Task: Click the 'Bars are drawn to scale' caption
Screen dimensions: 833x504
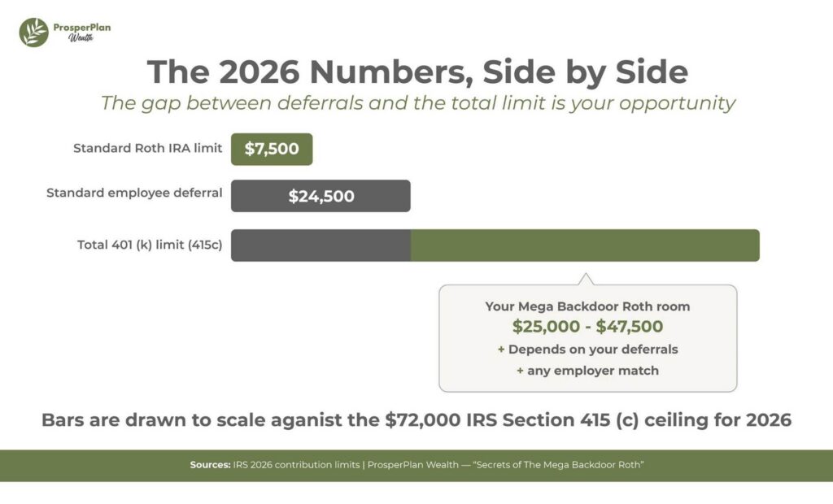Action: click(416, 420)
